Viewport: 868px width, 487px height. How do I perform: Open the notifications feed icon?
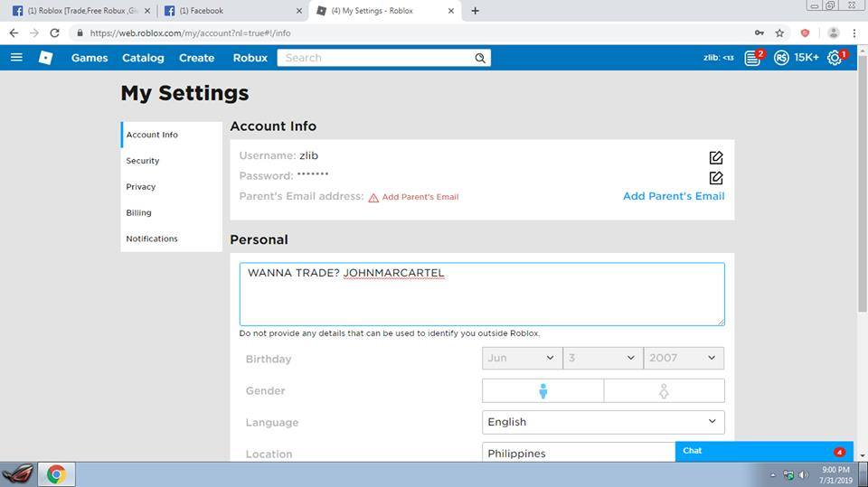coord(752,58)
